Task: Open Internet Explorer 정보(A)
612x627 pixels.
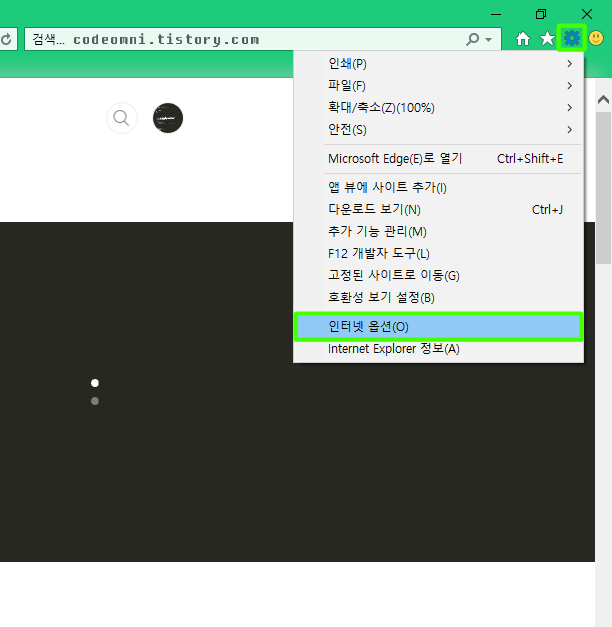Action: (x=438, y=349)
